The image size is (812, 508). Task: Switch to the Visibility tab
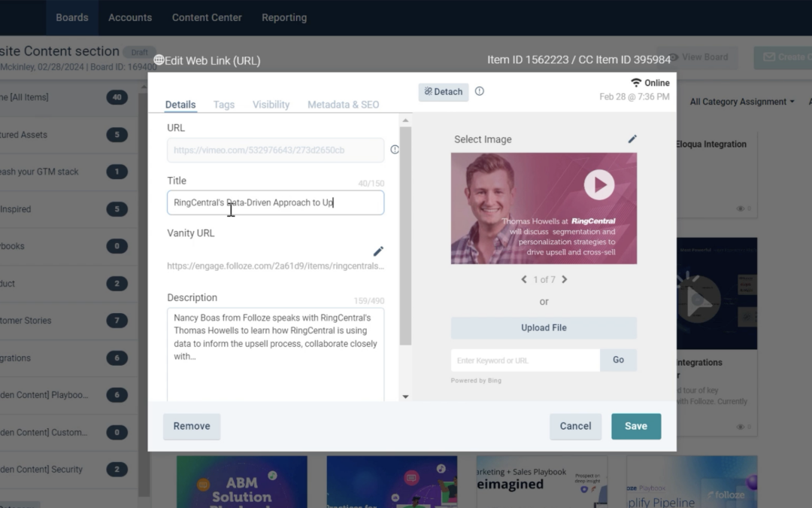[271, 105]
